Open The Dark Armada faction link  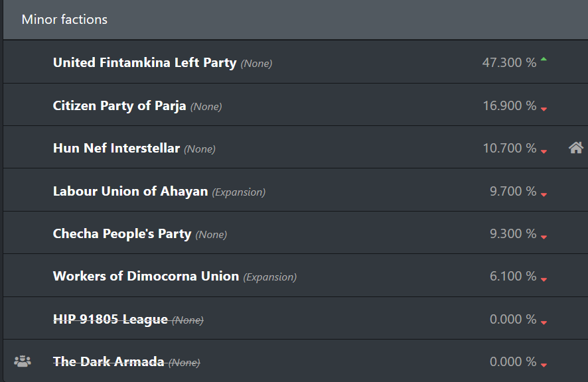(108, 361)
